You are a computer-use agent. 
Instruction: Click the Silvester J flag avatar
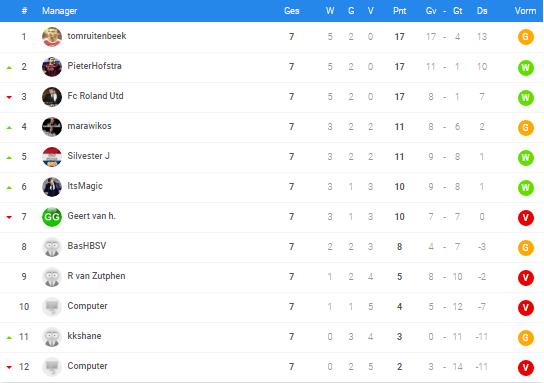tap(52, 157)
